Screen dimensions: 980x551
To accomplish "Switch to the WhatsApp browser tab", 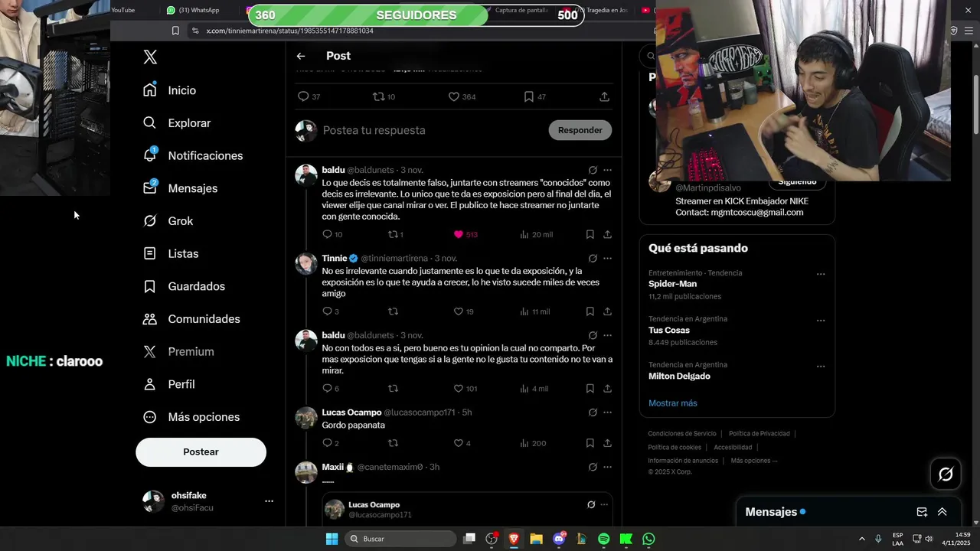I will tap(194, 10).
